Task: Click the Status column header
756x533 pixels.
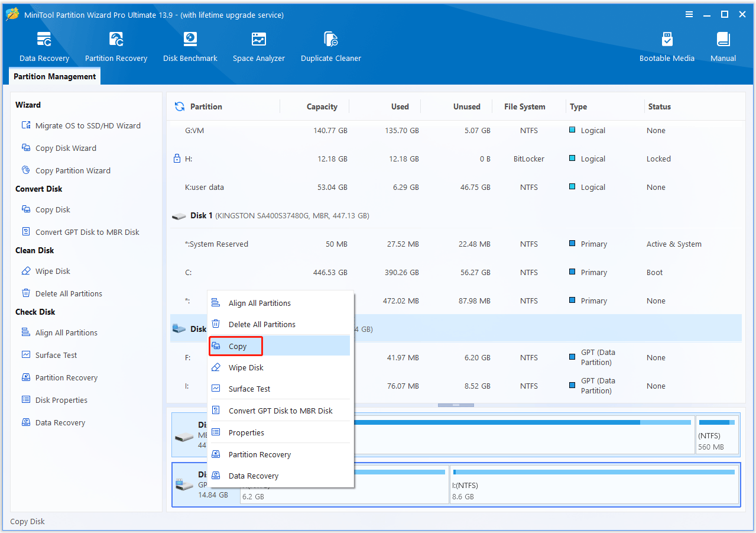Action: tap(659, 106)
